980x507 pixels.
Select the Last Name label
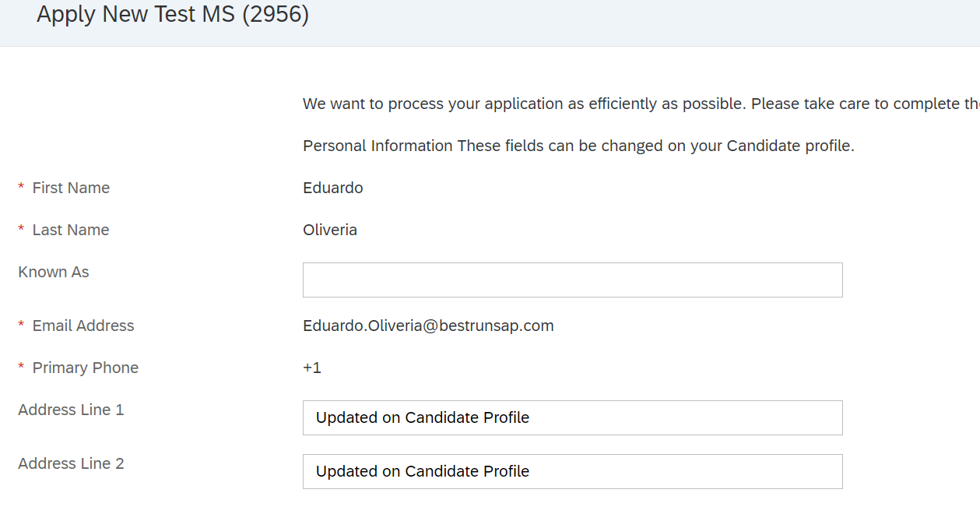point(71,230)
